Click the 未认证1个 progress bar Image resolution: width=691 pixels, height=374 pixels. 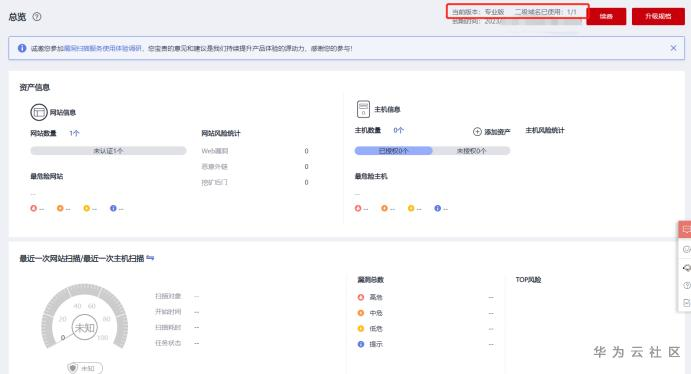pos(108,151)
